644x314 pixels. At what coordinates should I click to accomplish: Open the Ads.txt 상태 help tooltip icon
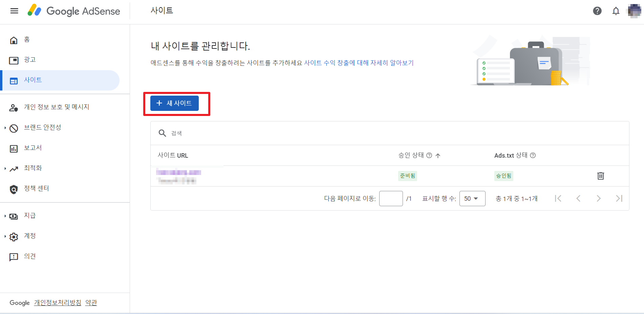(x=533, y=155)
